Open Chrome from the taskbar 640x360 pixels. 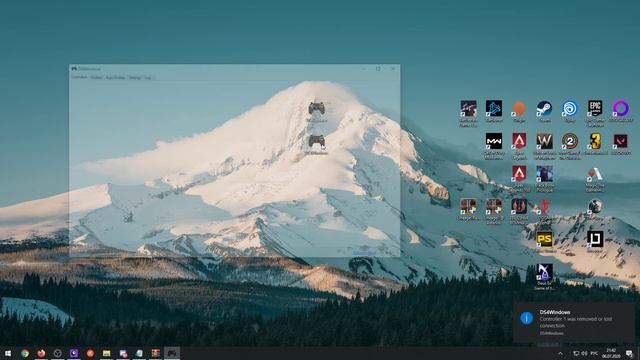(x=25, y=353)
